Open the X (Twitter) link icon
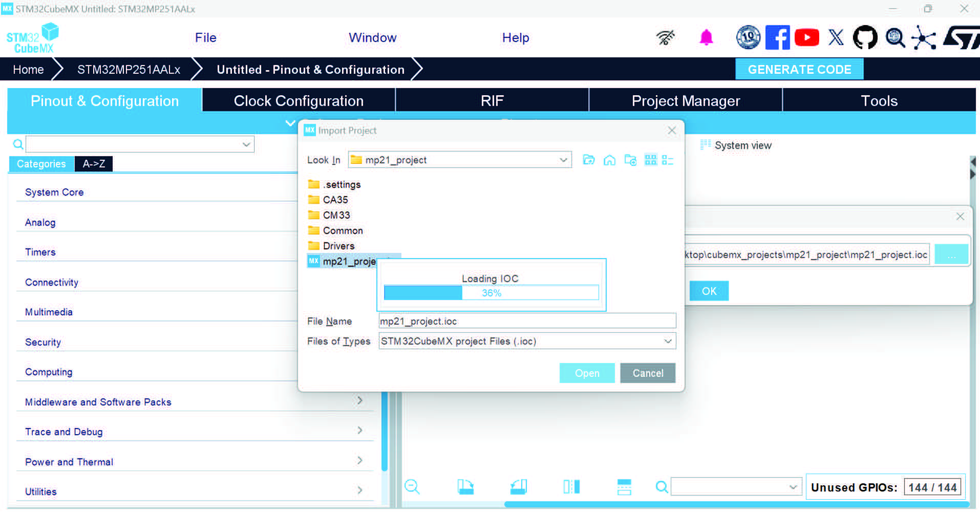This screenshot has width=980, height=512. 836,37
